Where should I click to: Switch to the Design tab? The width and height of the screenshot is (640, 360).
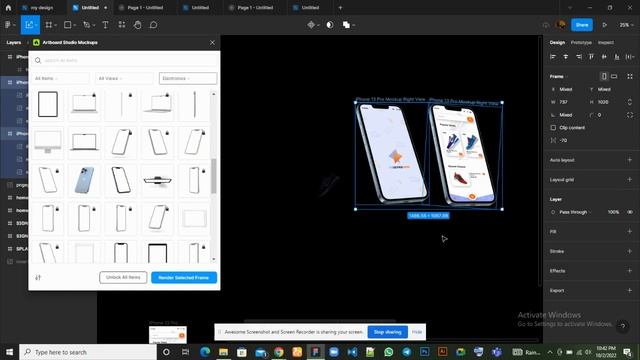pyautogui.click(x=557, y=42)
